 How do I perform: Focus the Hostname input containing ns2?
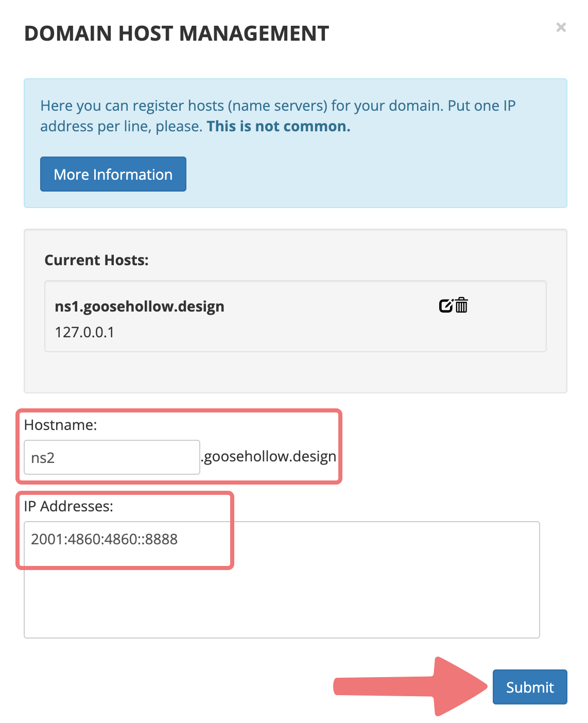click(x=112, y=457)
